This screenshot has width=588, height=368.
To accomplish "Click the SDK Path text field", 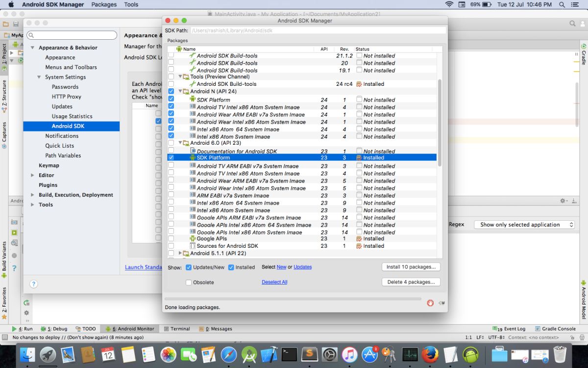I will (x=318, y=30).
